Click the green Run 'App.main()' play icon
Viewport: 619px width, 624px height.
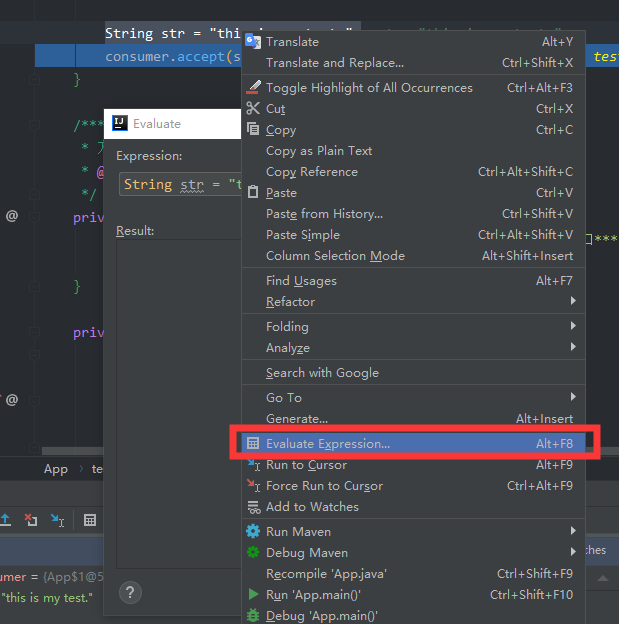click(x=253, y=595)
